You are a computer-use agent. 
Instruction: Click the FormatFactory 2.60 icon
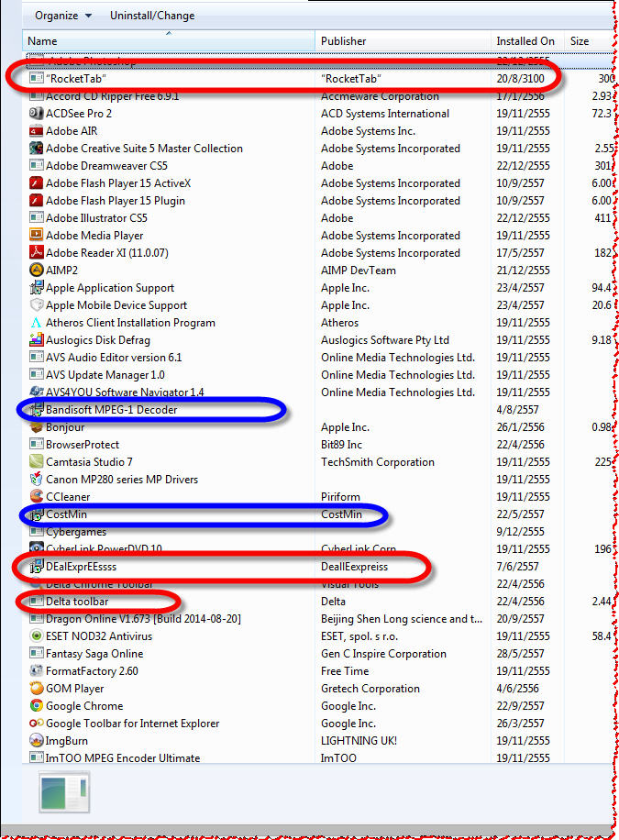[37, 670]
